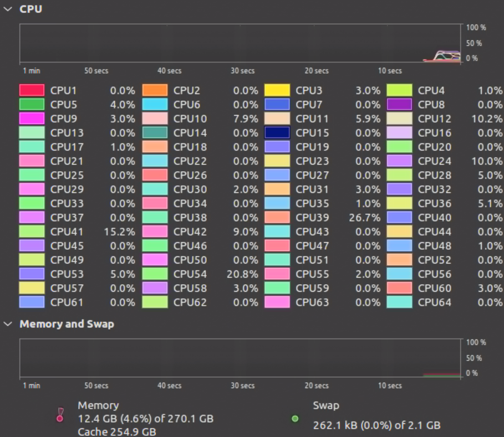
Task: Pick a new color for CPU3
Action: tap(277, 90)
